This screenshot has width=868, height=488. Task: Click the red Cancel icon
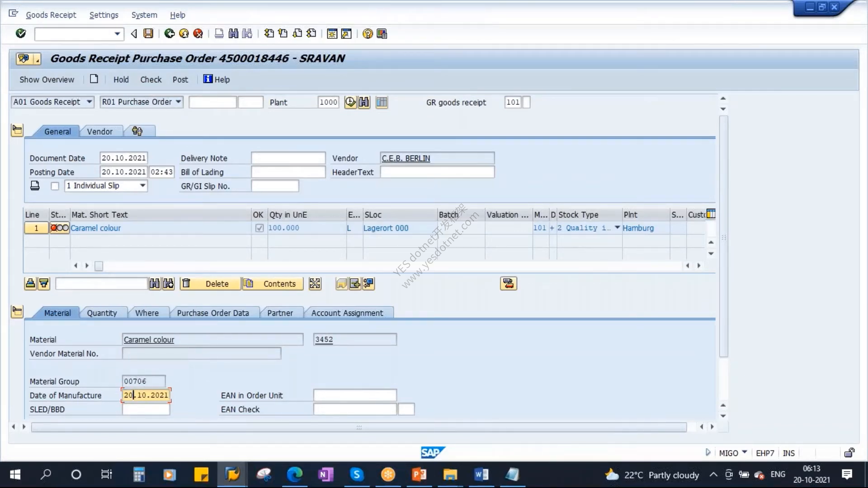pyautogui.click(x=198, y=33)
